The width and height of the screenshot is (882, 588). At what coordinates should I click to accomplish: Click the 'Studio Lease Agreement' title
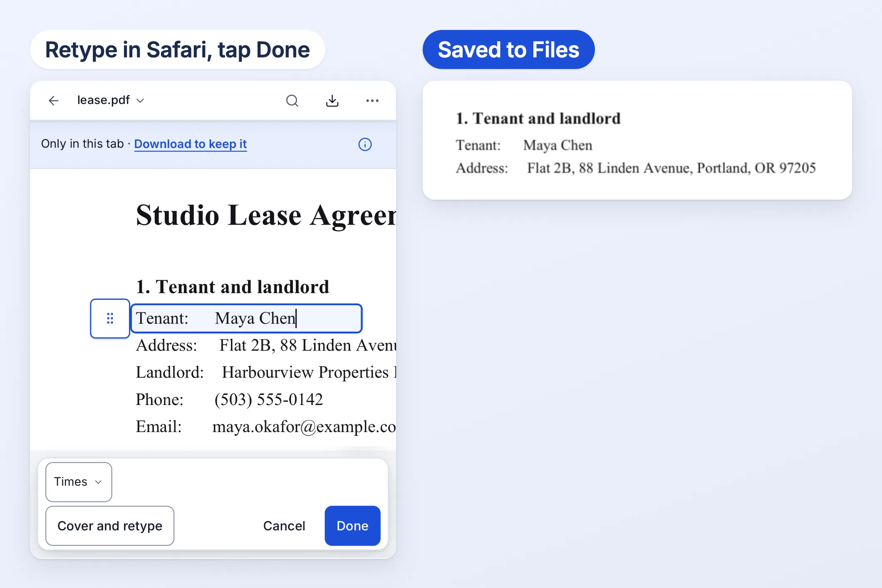(x=266, y=215)
